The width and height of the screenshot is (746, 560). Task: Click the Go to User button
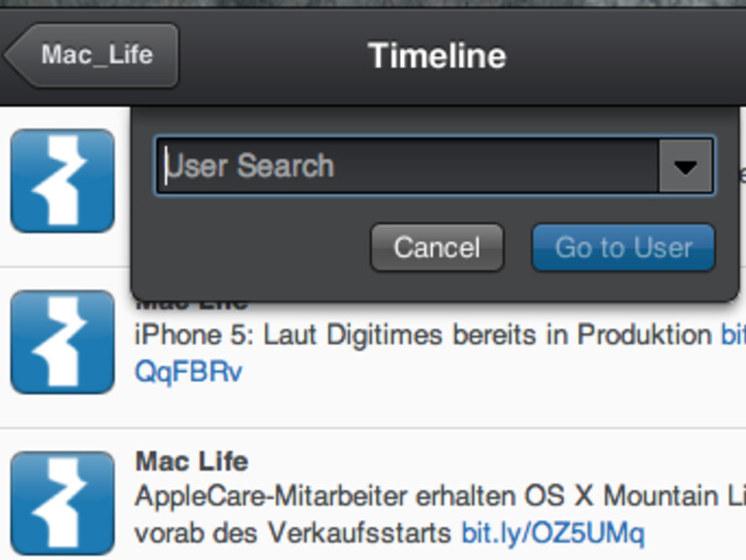click(623, 248)
